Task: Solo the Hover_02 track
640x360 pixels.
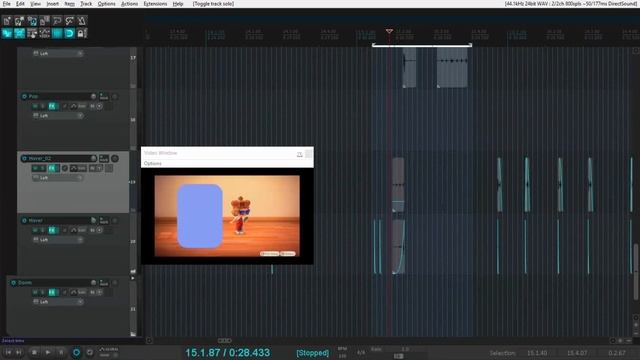Action: click(42, 168)
